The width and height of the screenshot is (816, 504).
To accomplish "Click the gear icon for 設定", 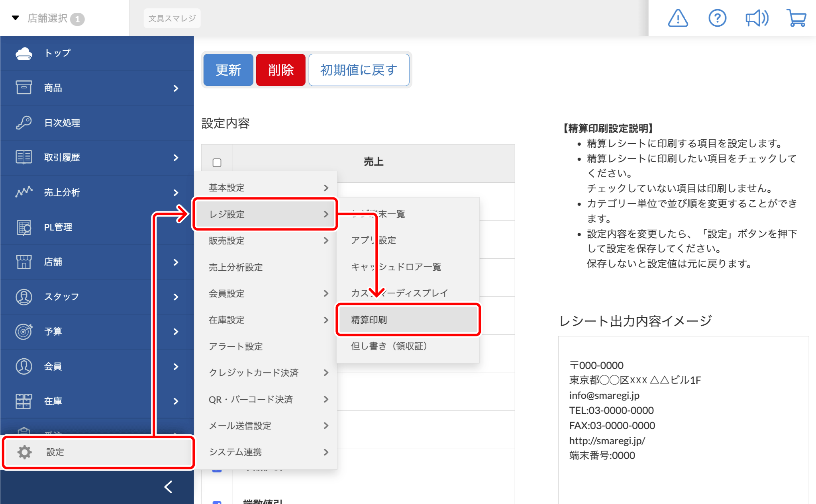I will point(25,452).
